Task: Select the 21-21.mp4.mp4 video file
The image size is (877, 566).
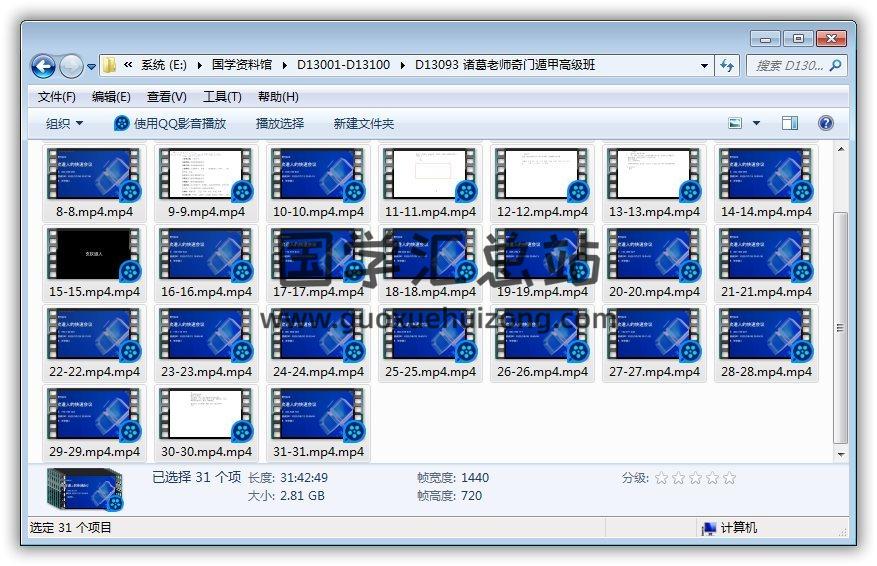Action: pos(766,263)
